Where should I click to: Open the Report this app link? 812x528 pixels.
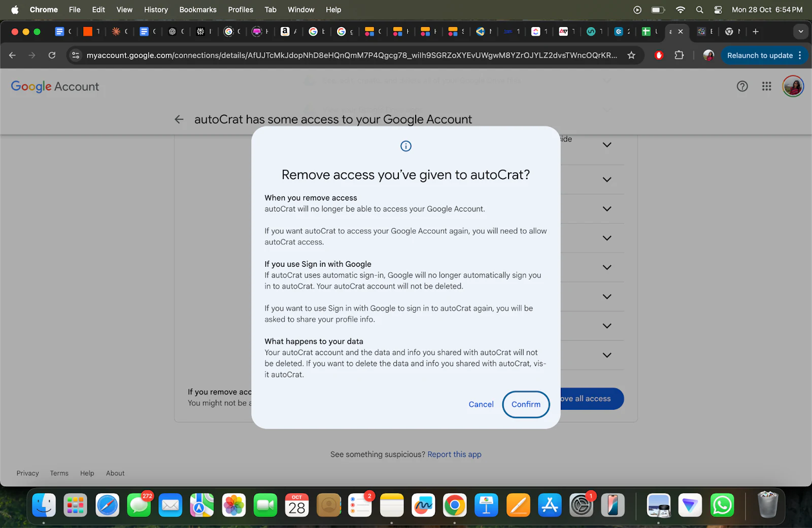click(454, 454)
